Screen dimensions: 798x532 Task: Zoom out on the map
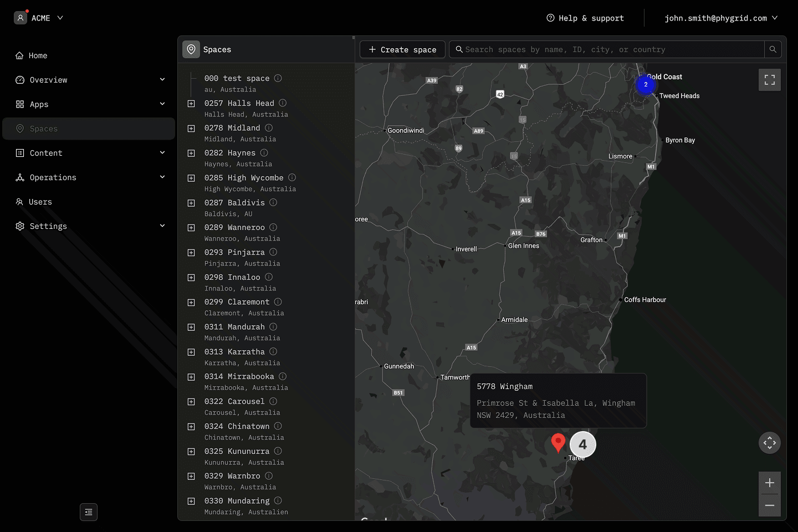click(x=769, y=505)
